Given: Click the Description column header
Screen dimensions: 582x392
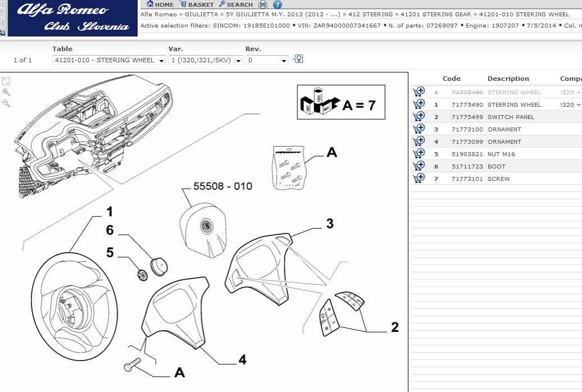Looking at the screenshot, I should point(508,79).
